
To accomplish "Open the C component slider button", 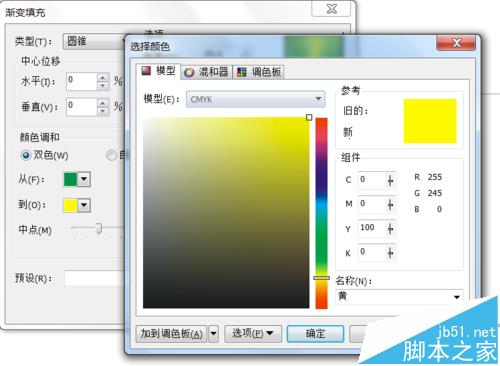I will [390, 180].
